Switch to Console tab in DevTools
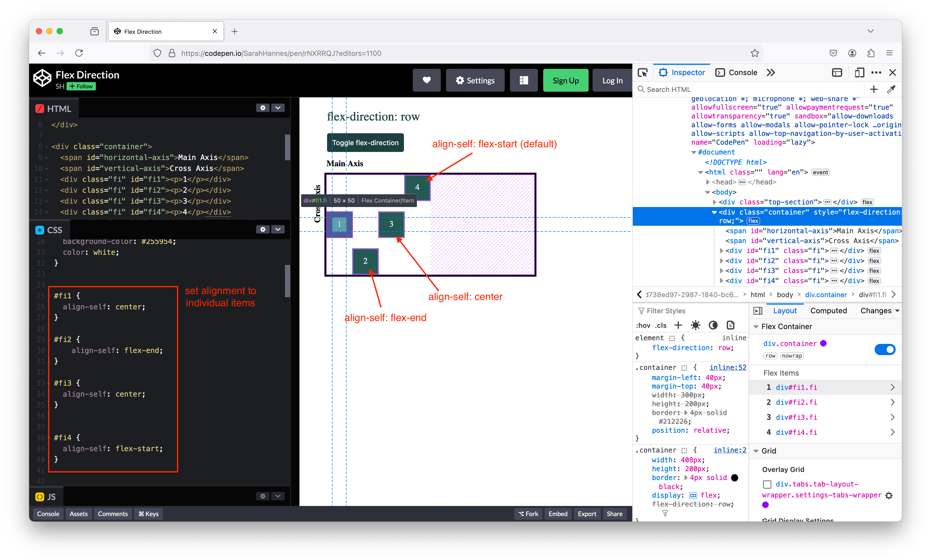Image resolution: width=931 pixels, height=560 pixels. (736, 72)
